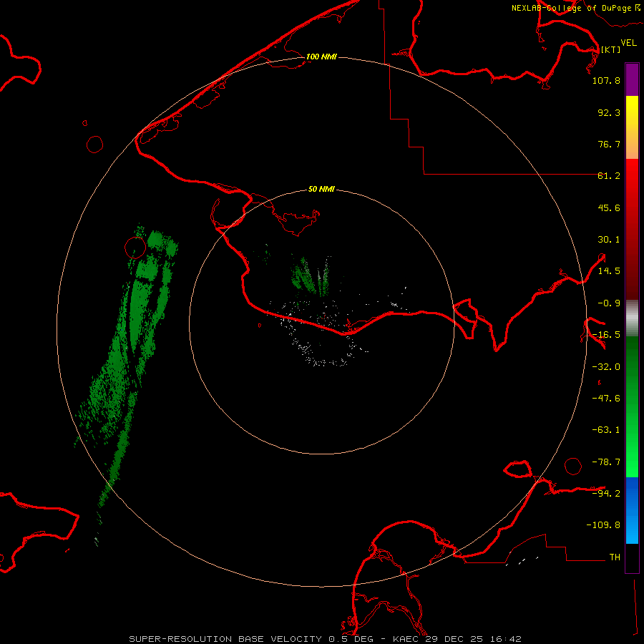Screen dimensions: 644x644
Task: Select the 30.1 scale value
Action: click(609, 240)
